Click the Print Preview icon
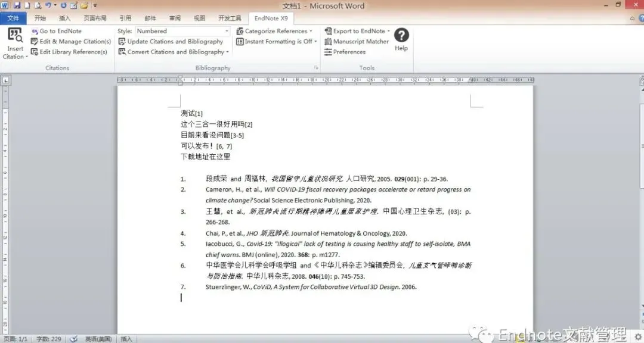Image resolution: width=644 pixels, height=343 pixels. pyautogui.click(x=38, y=5)
